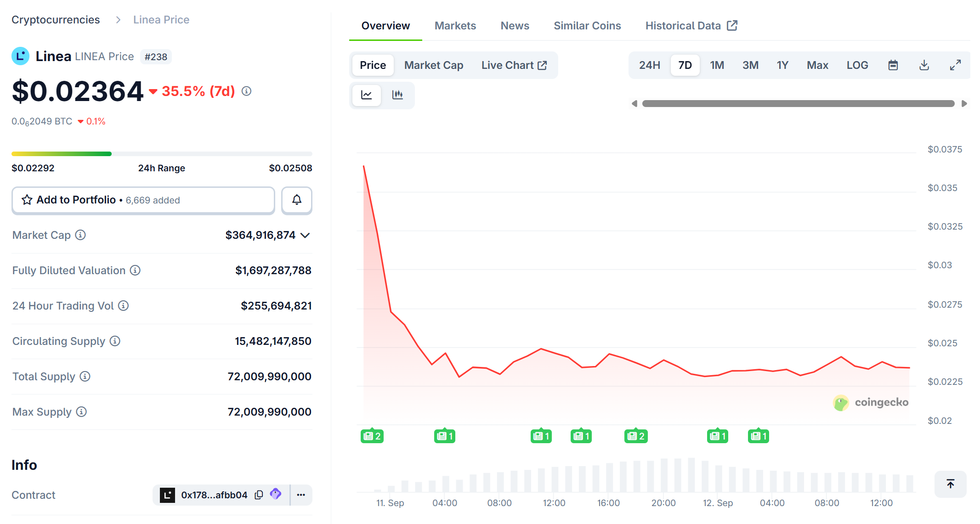Click the chart range scrollbar slider
The image size is (980, 524).
(798, 104)
